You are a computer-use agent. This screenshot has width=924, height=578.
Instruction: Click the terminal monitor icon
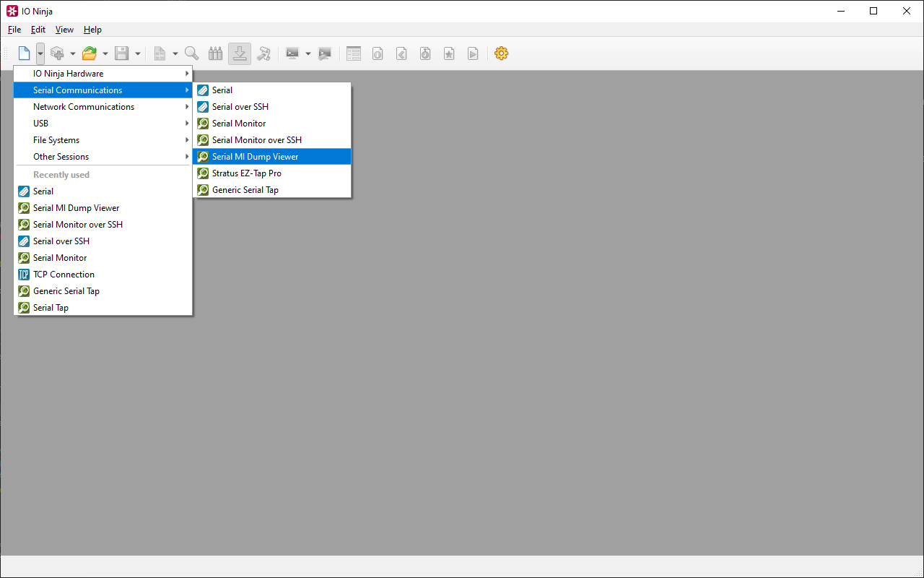point(292,53)
